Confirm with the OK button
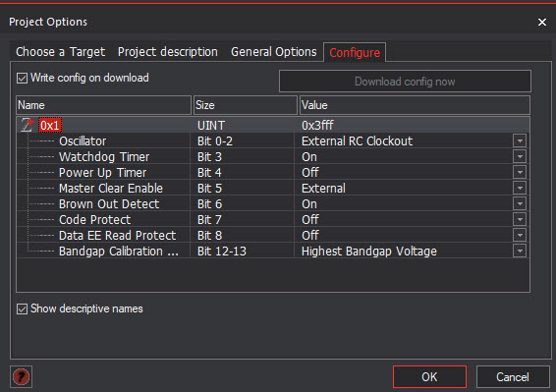Image resolution: width=556 pixels, height=392 pixels. point(429,376)
